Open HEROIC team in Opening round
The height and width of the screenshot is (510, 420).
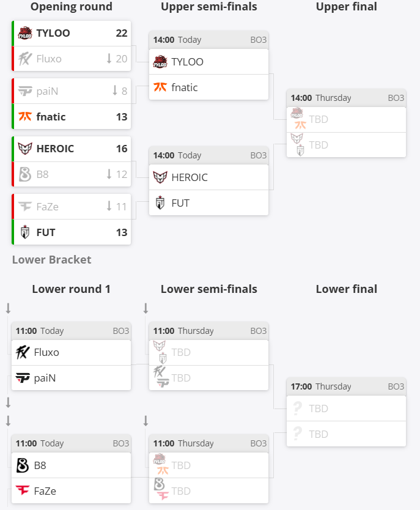coord(54,149)
